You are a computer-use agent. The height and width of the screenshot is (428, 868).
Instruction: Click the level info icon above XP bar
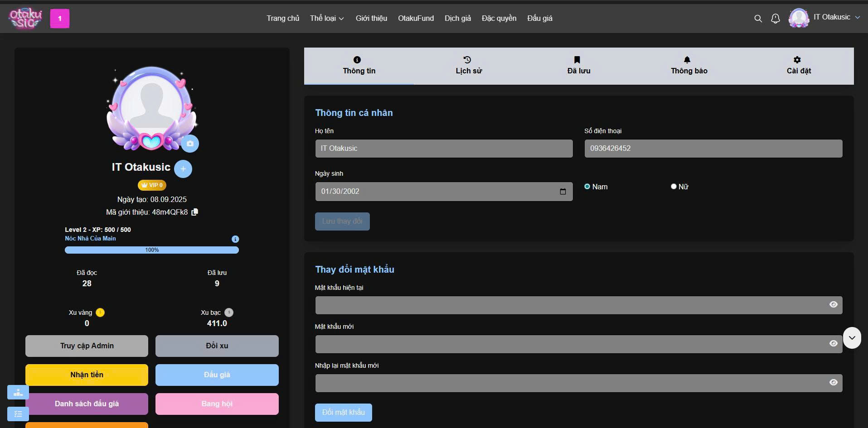coord(235,239)
